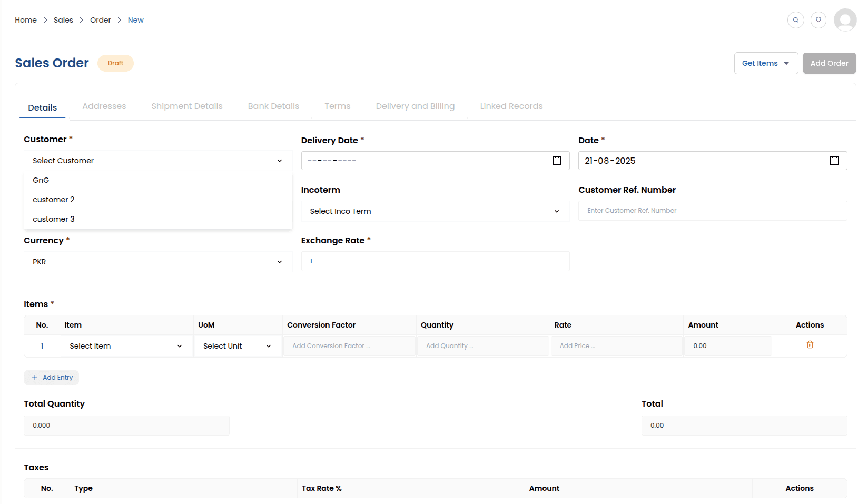
Task: Focus the Customer Ref. Number field
Action: click(712, 211)
